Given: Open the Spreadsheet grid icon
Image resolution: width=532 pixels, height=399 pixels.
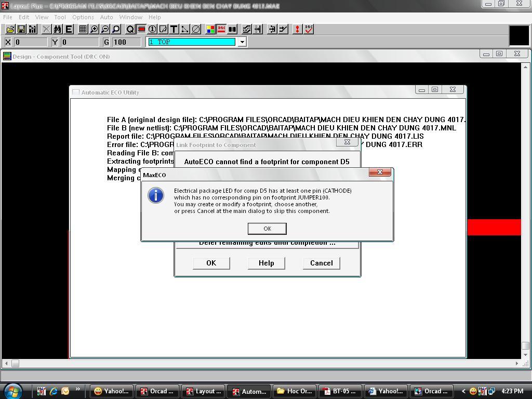Looking at the screenshot, I should [x=83, y=29].
